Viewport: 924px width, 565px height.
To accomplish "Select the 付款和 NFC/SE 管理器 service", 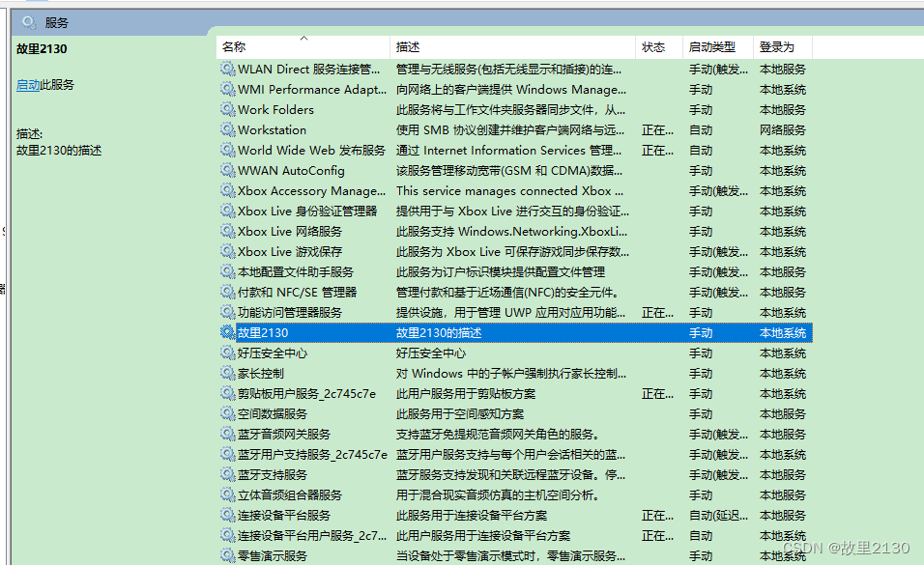I will click(297, 293).
